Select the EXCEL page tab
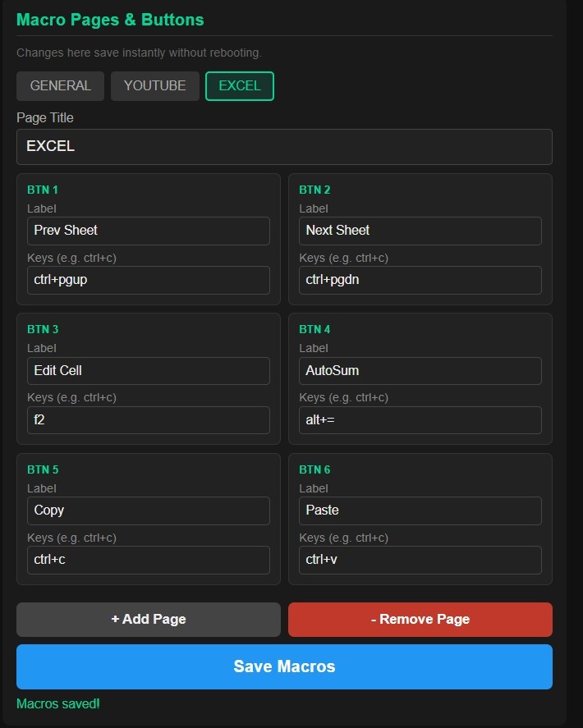This screenshot has width=583, height=728. point(240,86)
